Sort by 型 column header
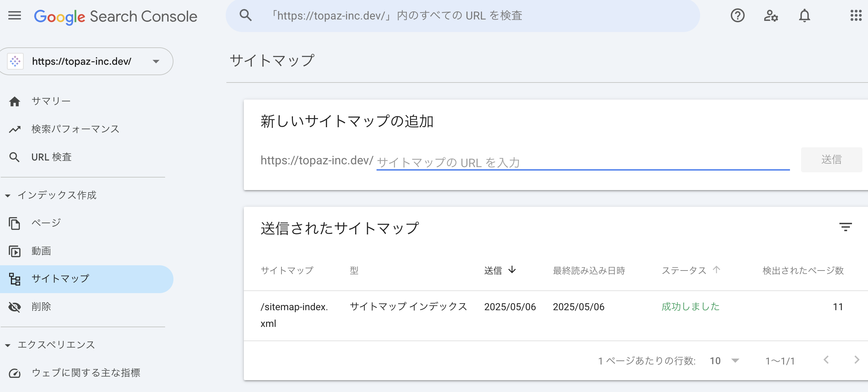The height and width of the screenshot is (392, 868). [354, 271]
